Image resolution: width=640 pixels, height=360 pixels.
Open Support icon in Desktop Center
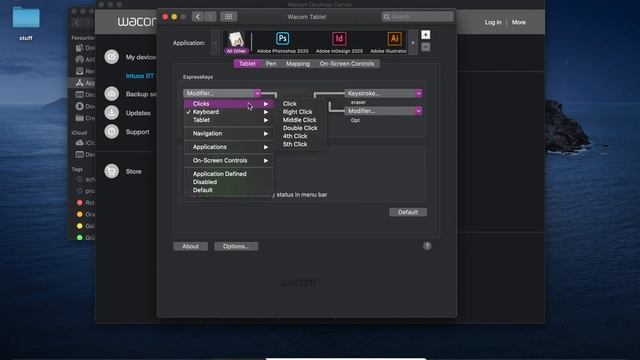[x=111, y=132]
